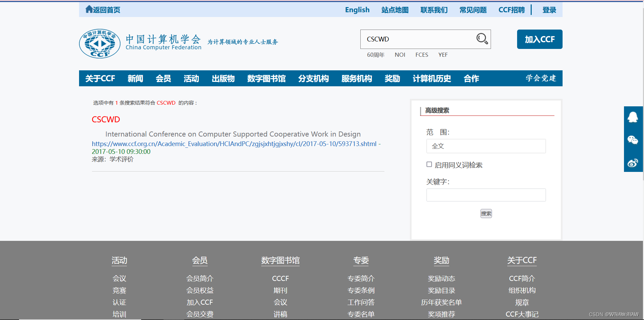
Task: Click the 会员简介 footer link
Action: point(200,278)
